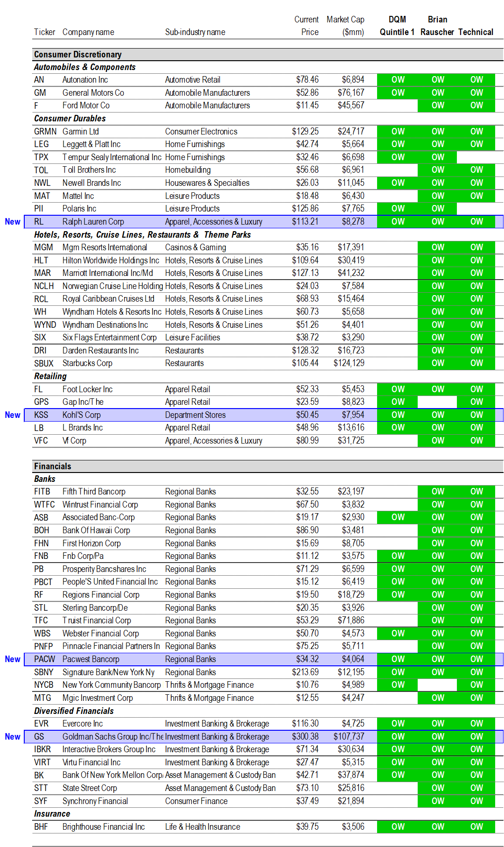This screenshot has height=847, width=504.
Task: Select the "Consumer Durables" group heading
Action: 70,119
